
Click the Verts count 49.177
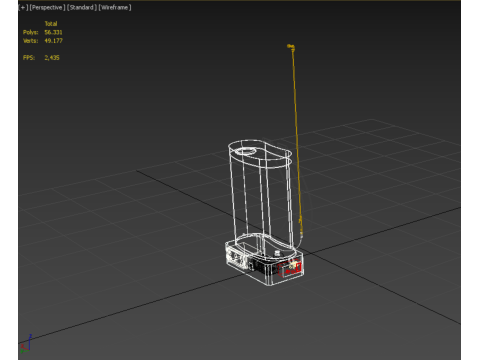click(x=53, y=41)
